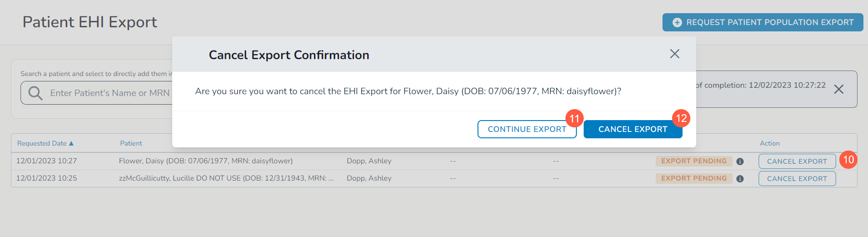Click the red badge numbered 11
The width and height of the screenshot is (868, 237).
coord(574,119)
